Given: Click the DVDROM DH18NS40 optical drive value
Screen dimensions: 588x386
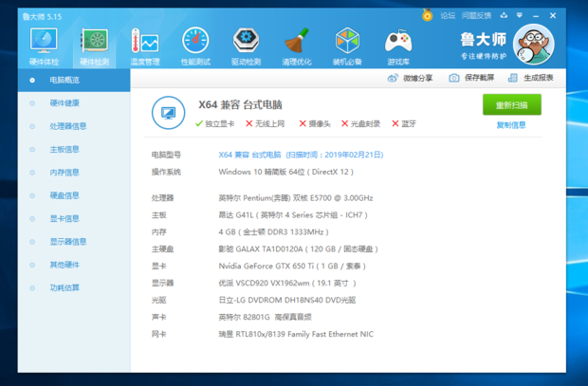Looking at the screenshot, I should click(287, 300).
